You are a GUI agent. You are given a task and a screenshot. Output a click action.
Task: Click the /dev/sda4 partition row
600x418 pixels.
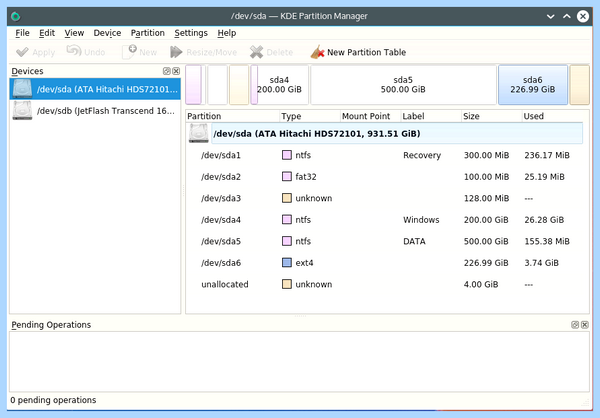[386, 220]
